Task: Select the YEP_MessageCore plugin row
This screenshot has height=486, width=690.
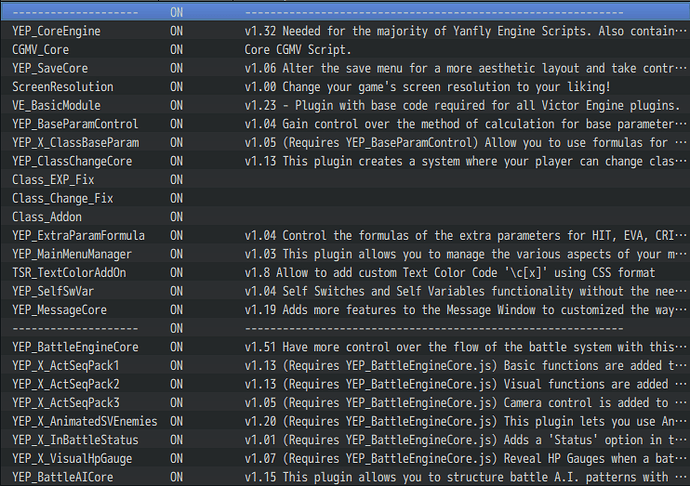Action: pyautogui.click(x=345, y=310)
